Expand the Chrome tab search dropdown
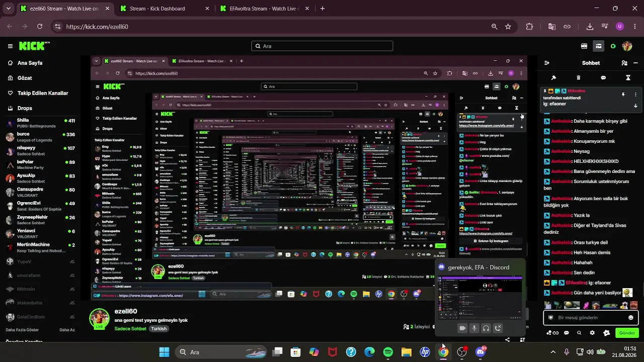644x362 pixels. click(8, 9)
